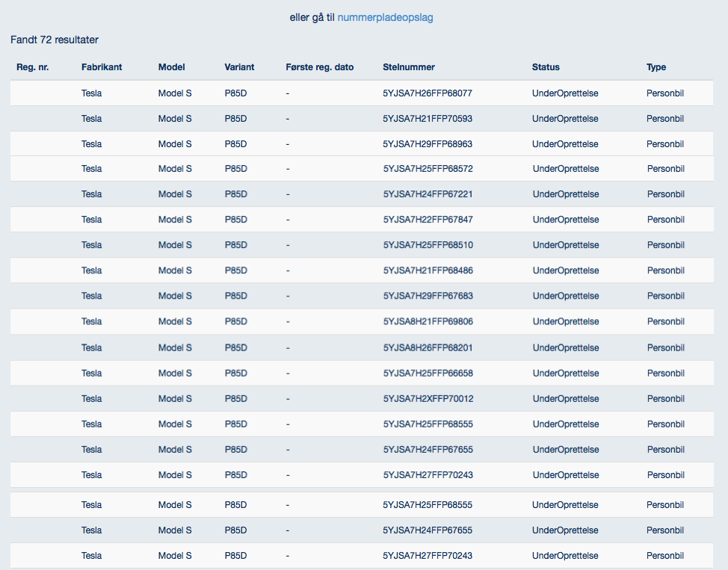Click UnderOprettelse in the 5YJSA7H26FFP68077 row
Screen dimensions: 728x570
565,93
